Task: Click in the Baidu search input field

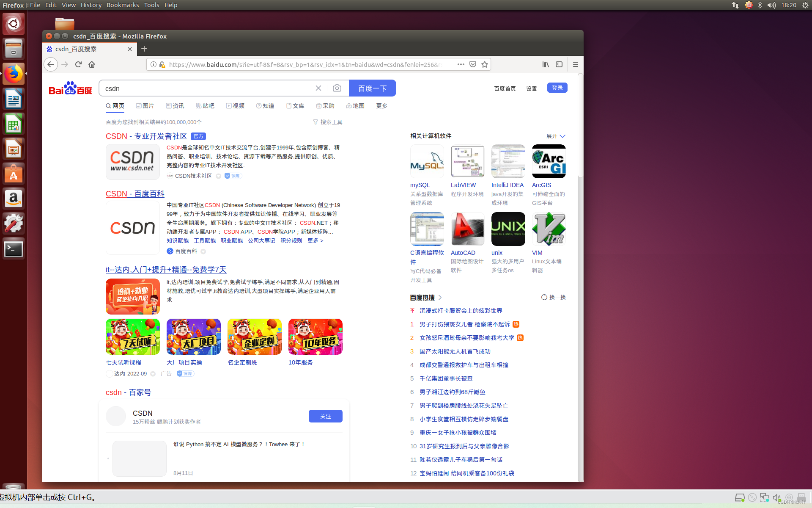Action: pyautogui.click(x=207, y=88)
